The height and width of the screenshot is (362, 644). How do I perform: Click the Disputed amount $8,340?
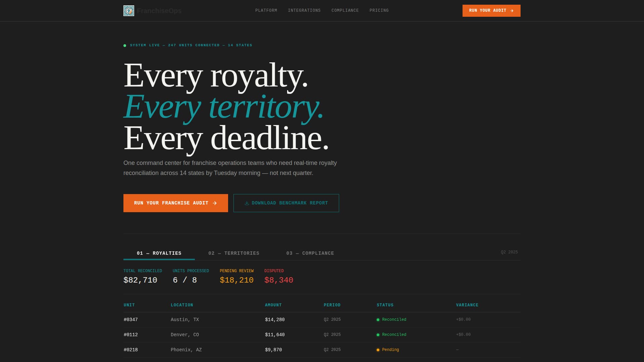(279, 280)
